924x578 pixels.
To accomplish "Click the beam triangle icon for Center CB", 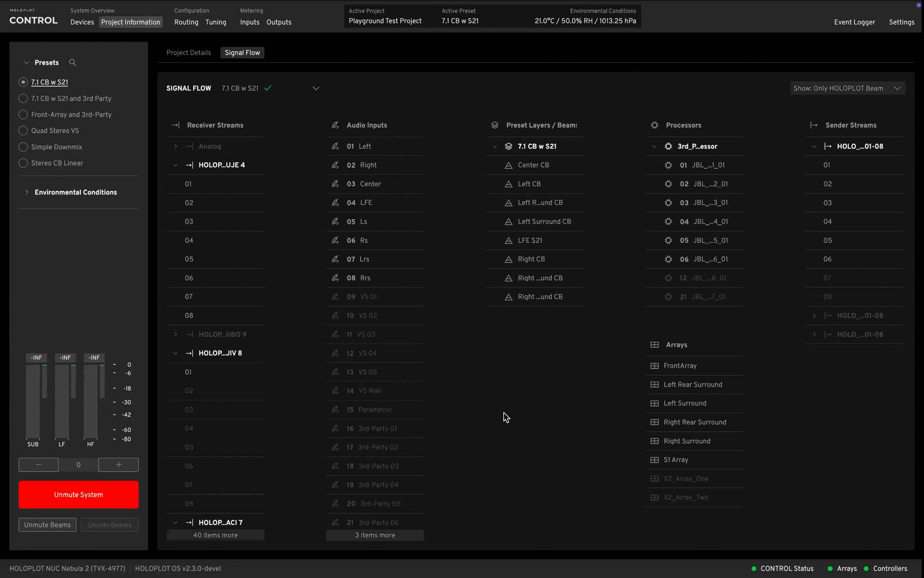I will 509,166.
